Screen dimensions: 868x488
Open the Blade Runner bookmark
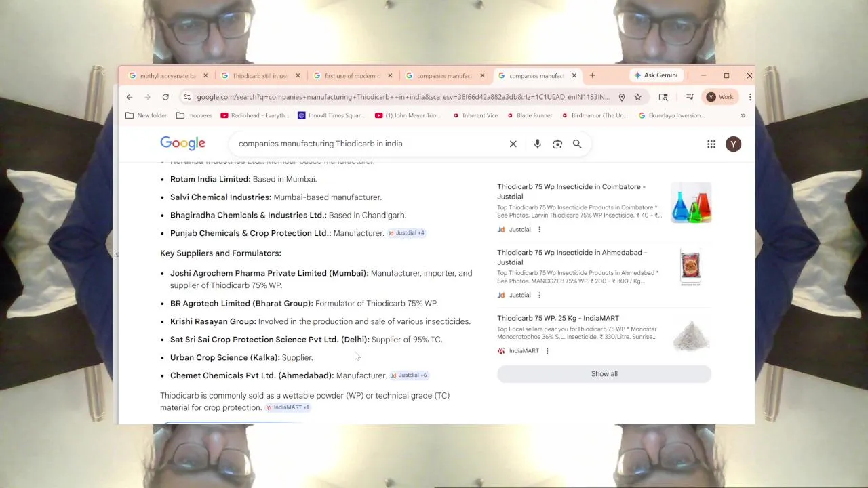coord(530,115)
